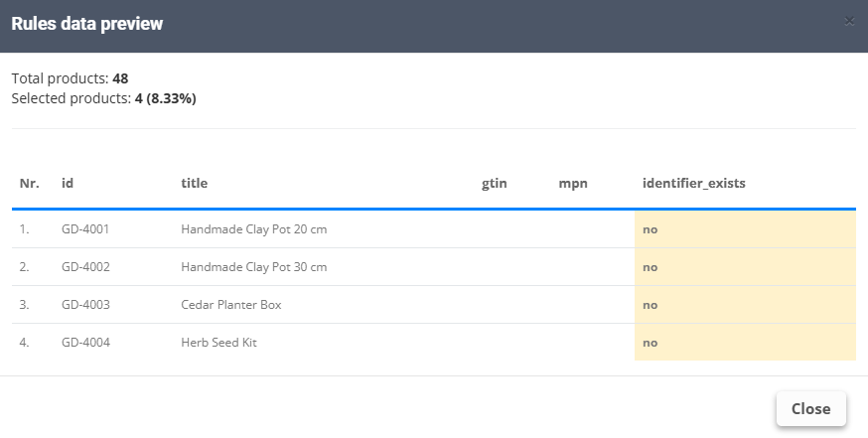Screen dimensions: 868x438
Task: Click identifier_exists 'no' for Cedar Planter Box
Action: [650, 305]
